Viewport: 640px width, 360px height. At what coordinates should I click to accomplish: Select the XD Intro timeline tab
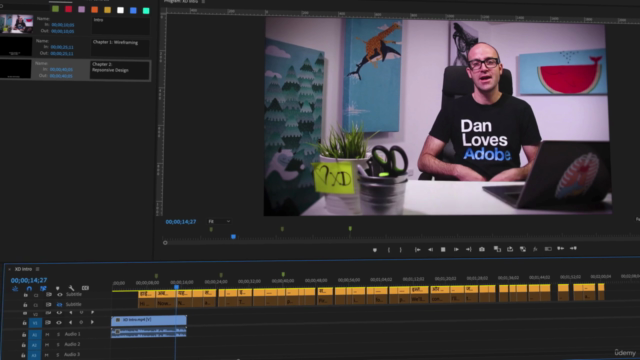pos(23,269)
